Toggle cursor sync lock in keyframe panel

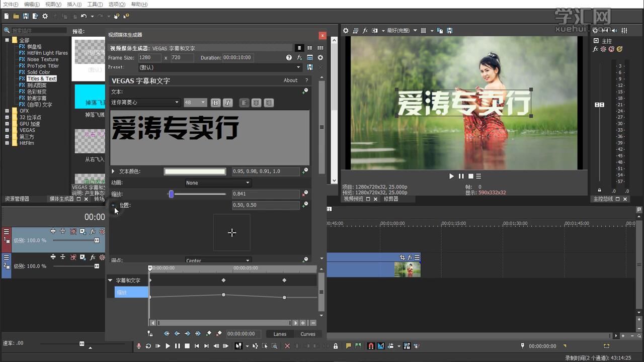click(x=150, y=333)
